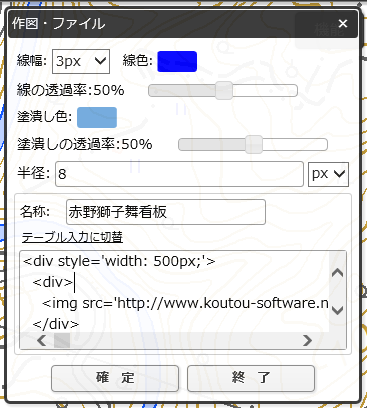Click textarea scroll up arrow
The height and width of the screenshot is (408, 367).
(x=338, y=273)
